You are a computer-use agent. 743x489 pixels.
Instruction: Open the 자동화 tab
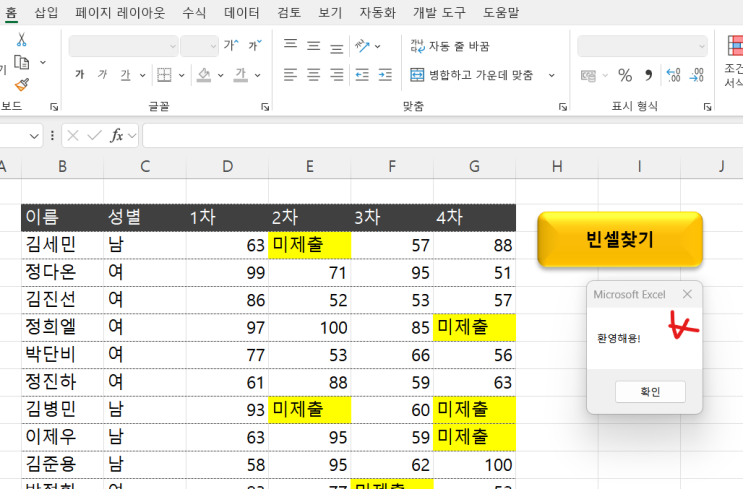pos(378,12)
